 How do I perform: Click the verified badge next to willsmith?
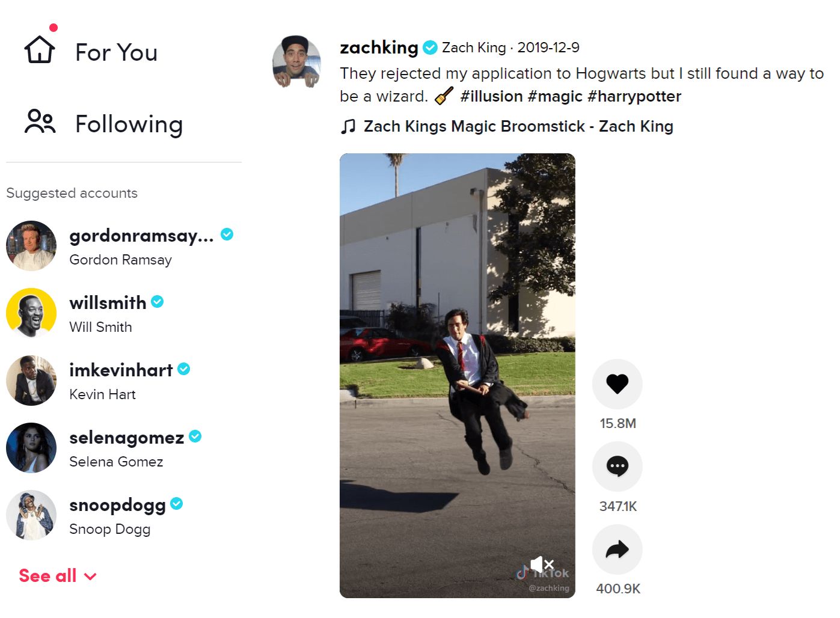(157, 301)
